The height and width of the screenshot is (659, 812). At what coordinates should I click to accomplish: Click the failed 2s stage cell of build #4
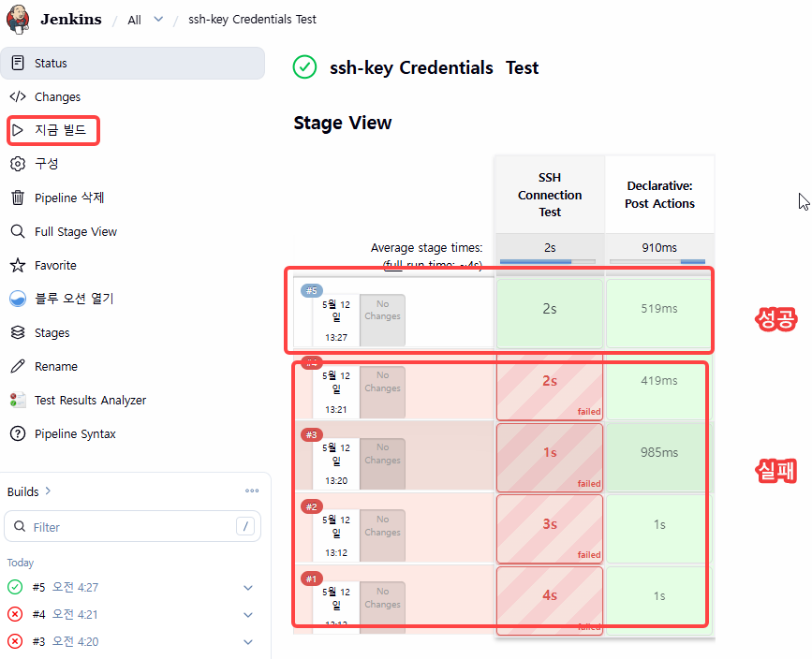pyautogui.click(x=550, y=386)
